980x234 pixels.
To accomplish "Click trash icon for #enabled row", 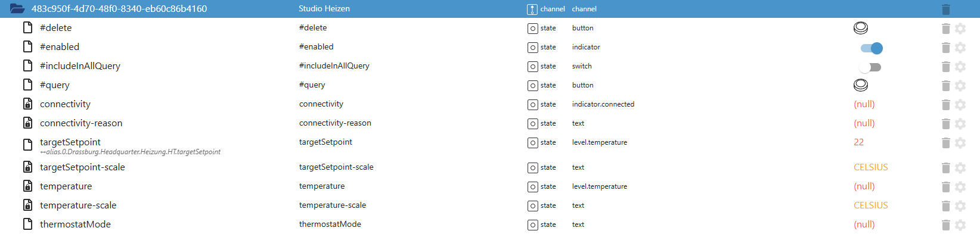I will point(946,47).
